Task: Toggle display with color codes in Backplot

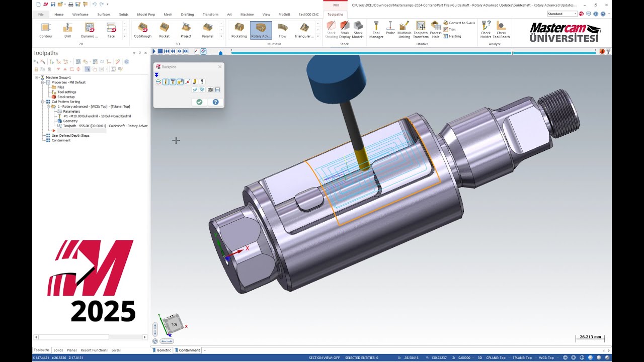Action: point(158,81)
